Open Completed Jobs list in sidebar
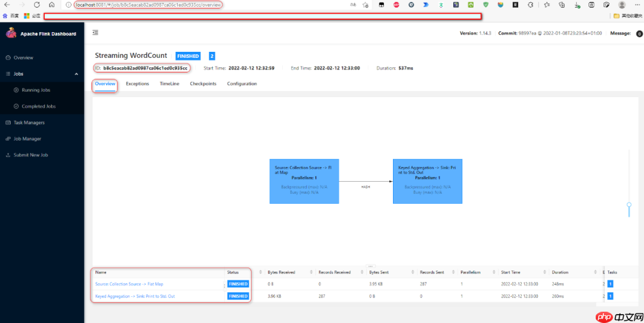Screen dimensions: 644x323 tap(38, 106)
